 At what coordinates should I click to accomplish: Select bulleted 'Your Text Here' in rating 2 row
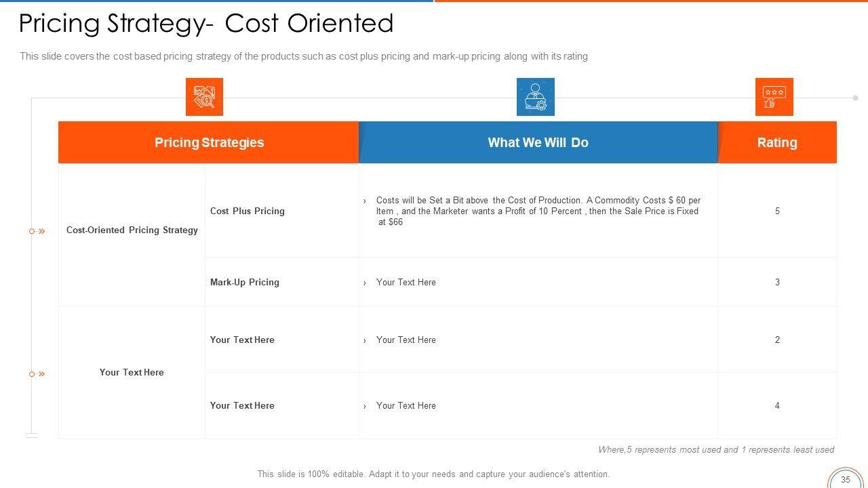pos(406,340)
